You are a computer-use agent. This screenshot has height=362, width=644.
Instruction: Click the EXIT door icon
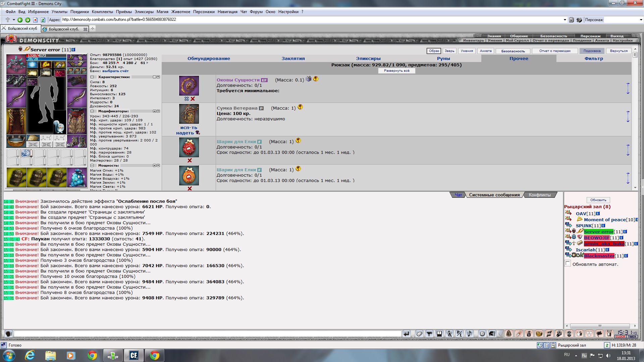click(609, 333)
